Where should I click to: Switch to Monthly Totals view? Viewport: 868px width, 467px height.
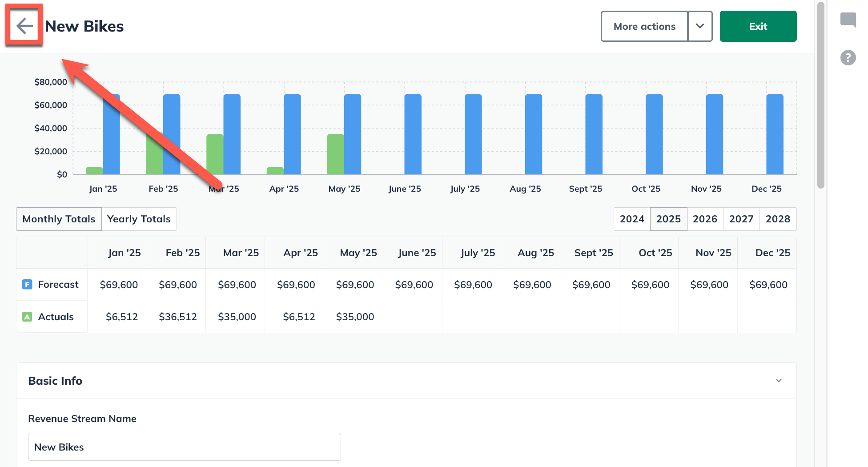[59, 219]
